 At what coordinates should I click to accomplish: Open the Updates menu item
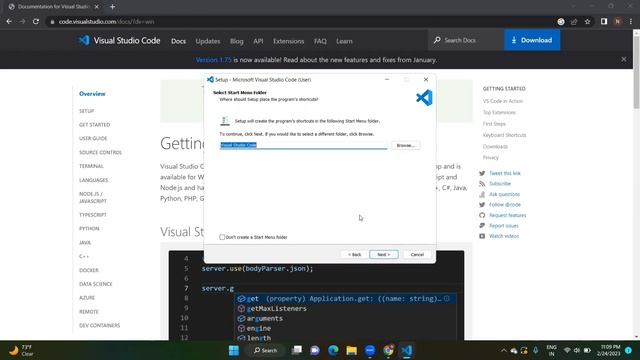coord(208,41)
